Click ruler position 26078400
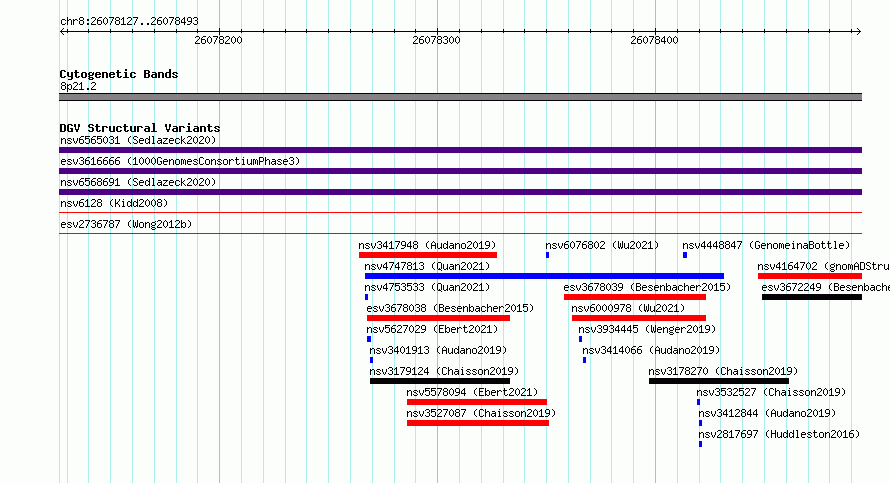Viewport: 890px width, 483px height. [654, 40]
